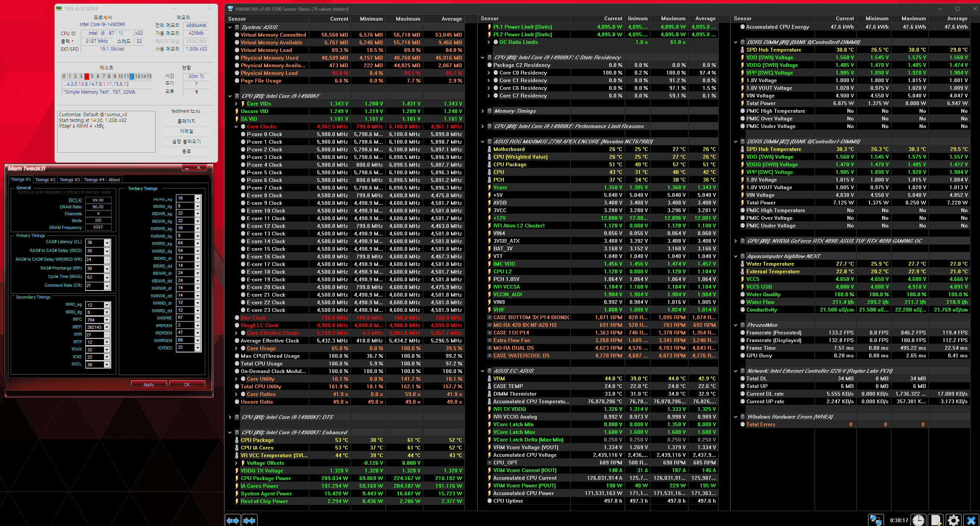Screen dimensions: 980x526
Task: Open HWiNFO remote network monitors icon
Action: point(876,520)
